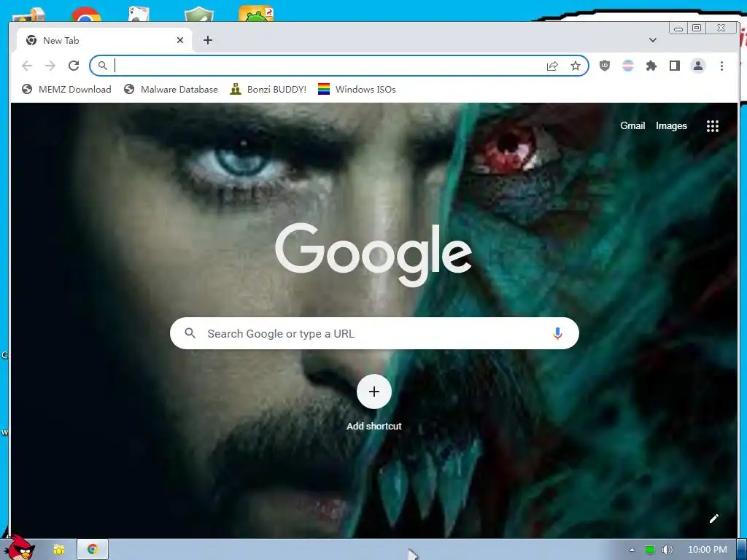This screenshot has height=560, width=747.
Task: Select the New Tab tab
Action: [104, 40]
